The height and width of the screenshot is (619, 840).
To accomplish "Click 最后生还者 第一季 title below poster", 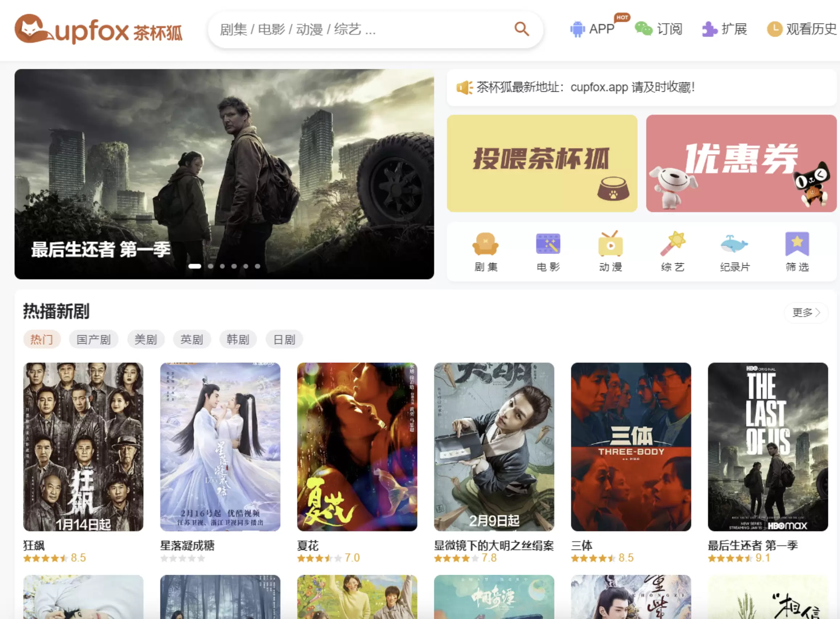I will click(x=753, y=545).
